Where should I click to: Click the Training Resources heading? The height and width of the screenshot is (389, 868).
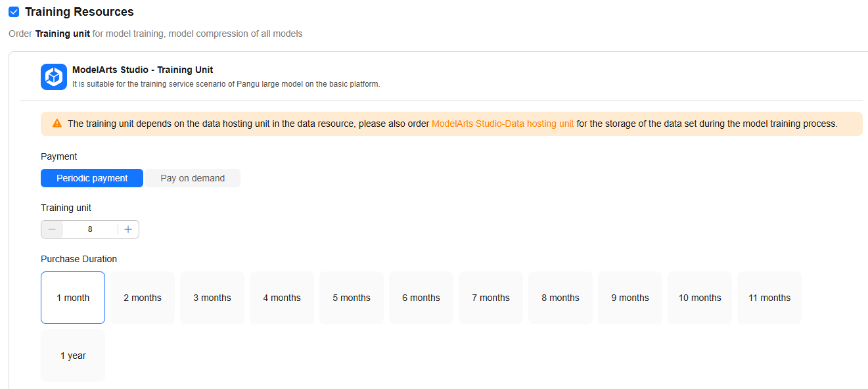(80, 12)
